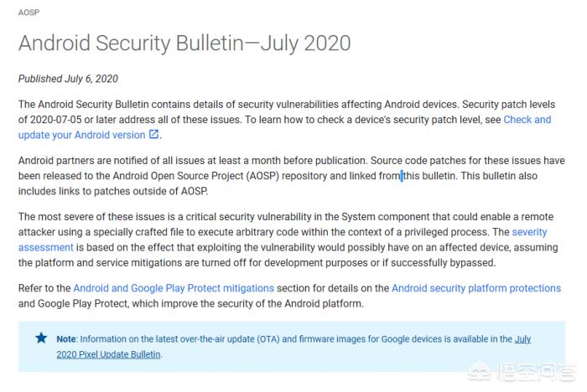Image resolution: width=587 pixels, height=392 pixels.
Task: Click the star icon in the note box
Action: (41, 338)
